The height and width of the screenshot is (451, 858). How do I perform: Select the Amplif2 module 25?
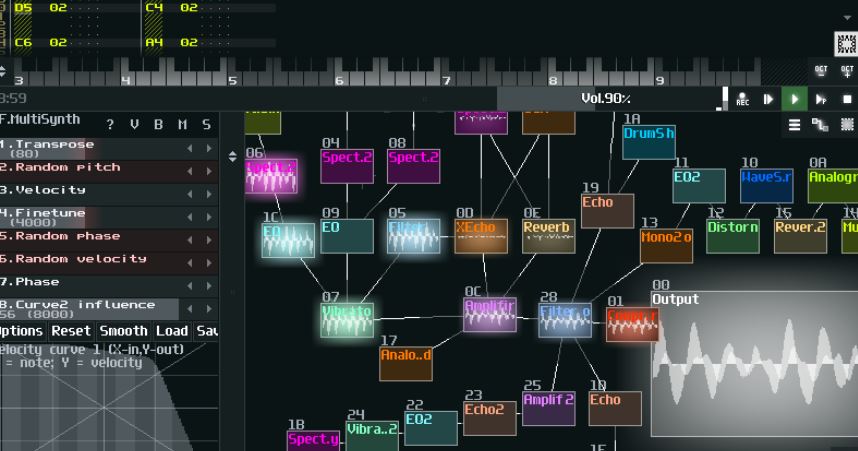(548, 408)
